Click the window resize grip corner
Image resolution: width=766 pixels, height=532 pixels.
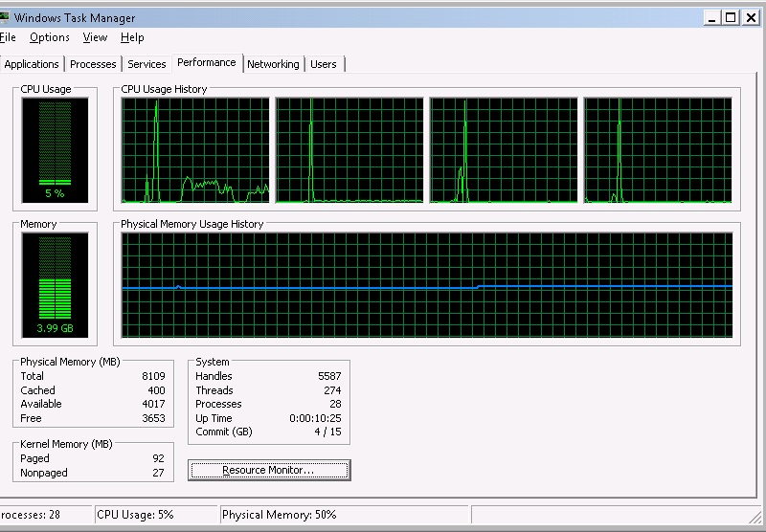pos(755,516)
